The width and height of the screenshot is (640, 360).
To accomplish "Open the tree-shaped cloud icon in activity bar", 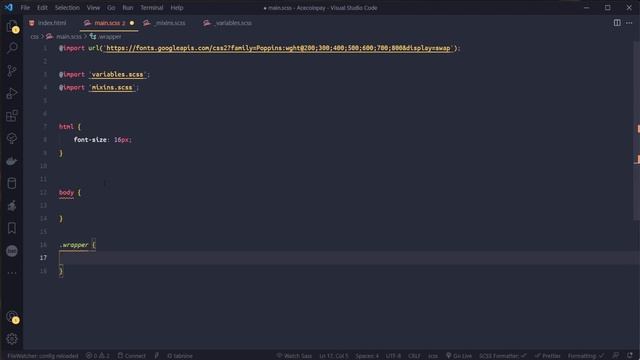I will (12, 138).
